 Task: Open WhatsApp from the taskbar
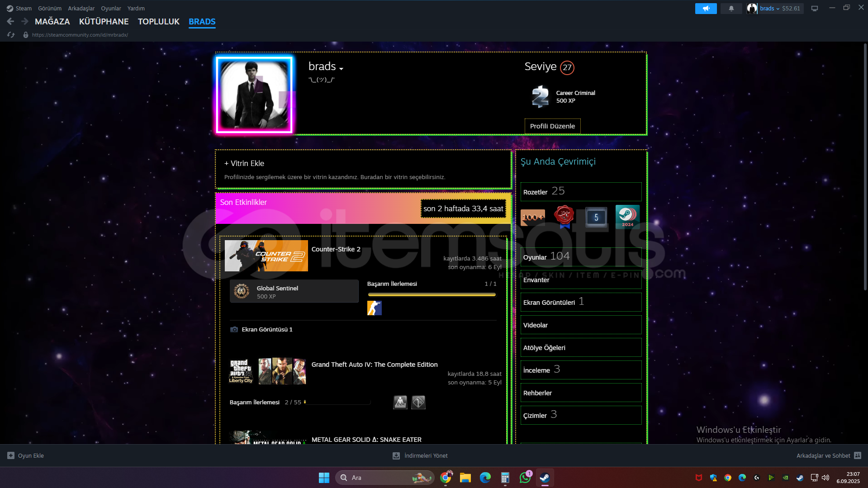(x=525, y=478)
